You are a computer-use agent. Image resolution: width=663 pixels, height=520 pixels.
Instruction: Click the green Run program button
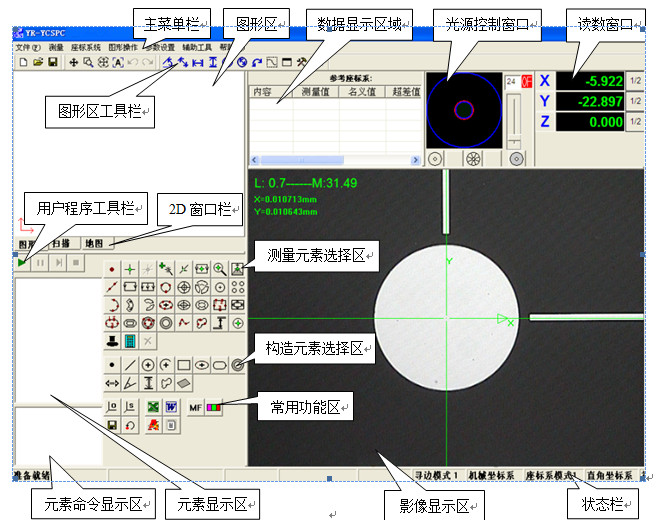point(23,261)
